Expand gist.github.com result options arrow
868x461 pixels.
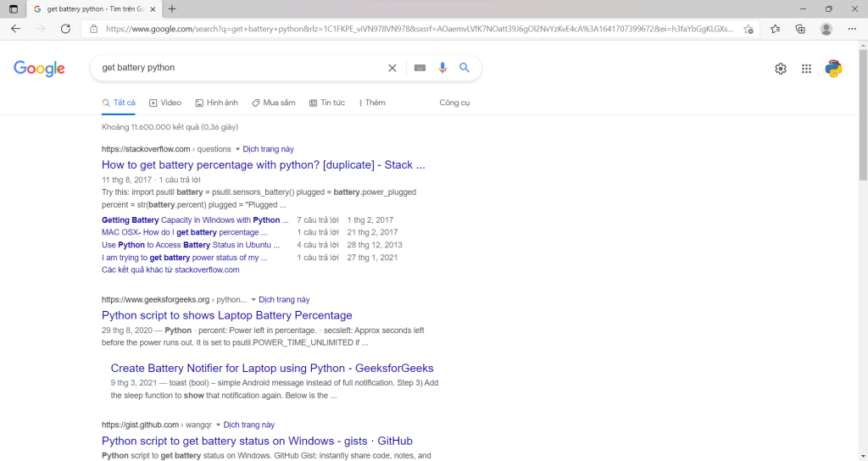(x=218, y=425)
